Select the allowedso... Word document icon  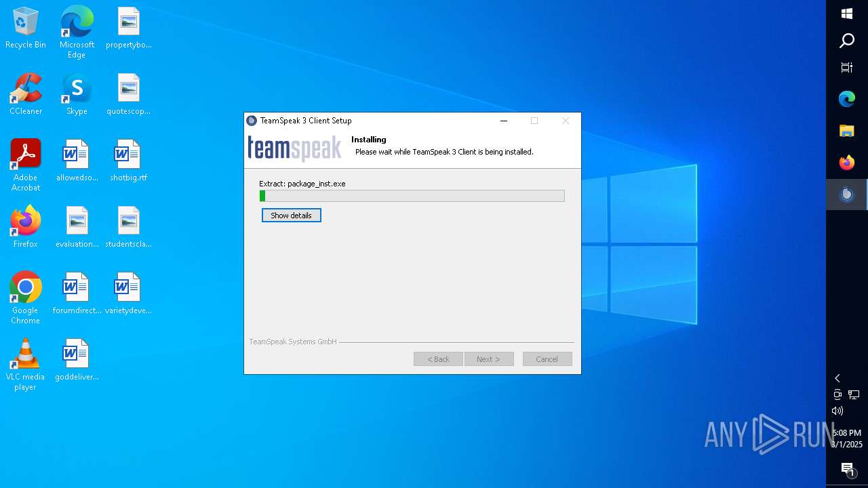click(77, 161)
